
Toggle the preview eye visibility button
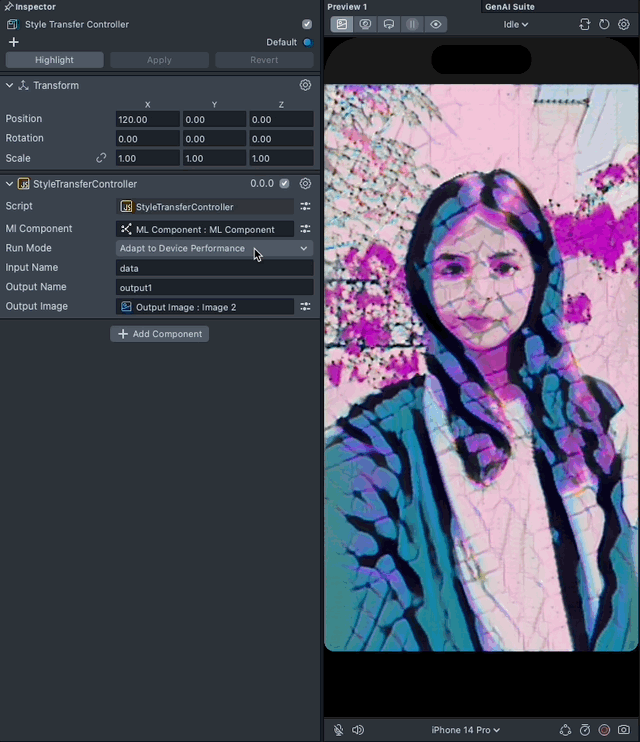(437, 24)
